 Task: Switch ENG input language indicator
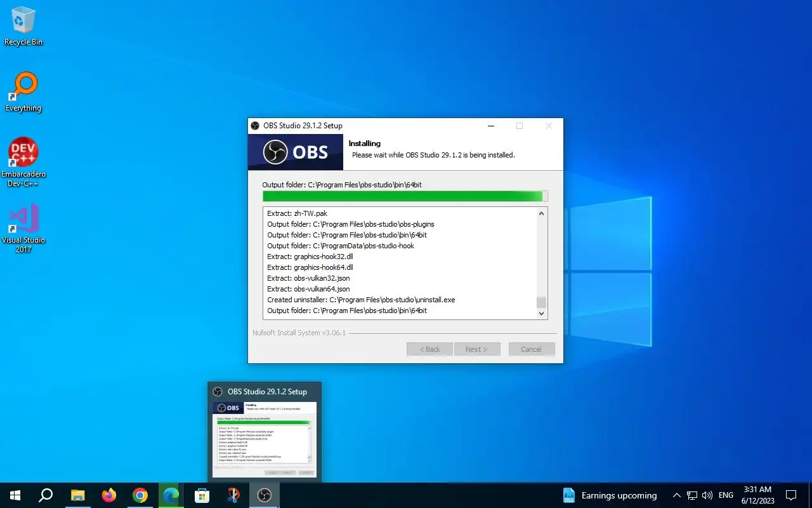pyautogui.click(x=726, y=495)
